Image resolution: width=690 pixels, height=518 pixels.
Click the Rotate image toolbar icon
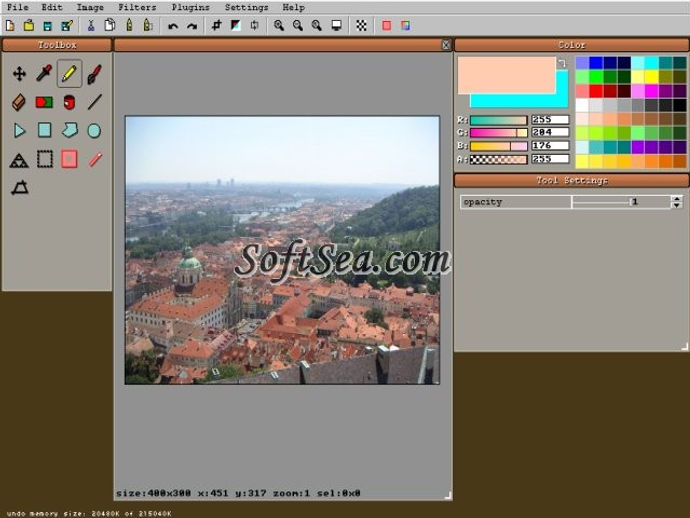[254, 26]
